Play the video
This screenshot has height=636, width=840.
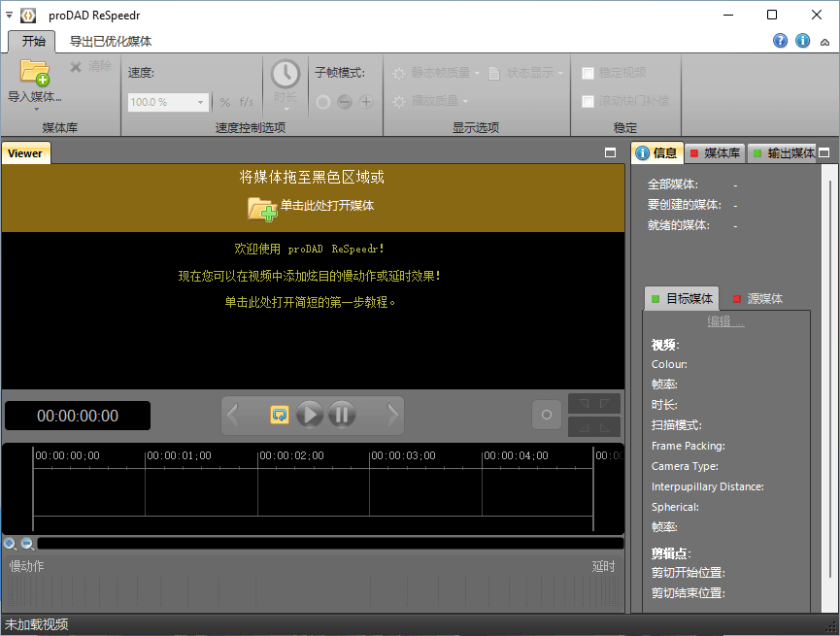click(x=310, y=415)
